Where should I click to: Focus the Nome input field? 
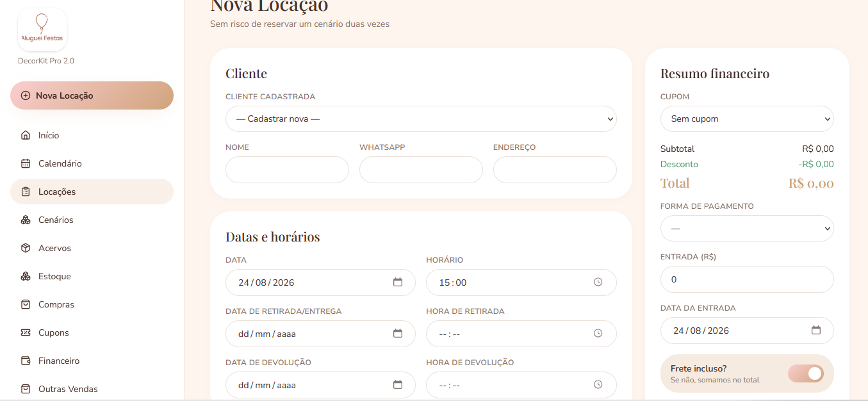point(287,170)
